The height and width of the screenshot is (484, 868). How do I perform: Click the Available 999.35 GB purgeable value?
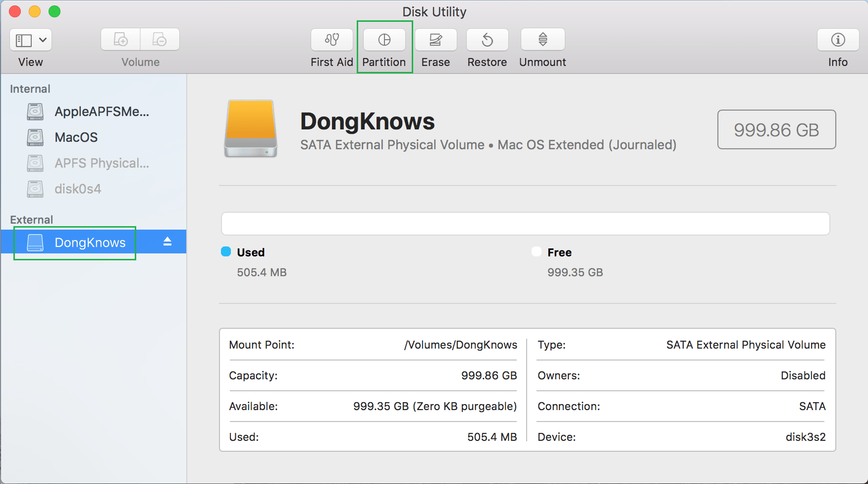point(435,406)
